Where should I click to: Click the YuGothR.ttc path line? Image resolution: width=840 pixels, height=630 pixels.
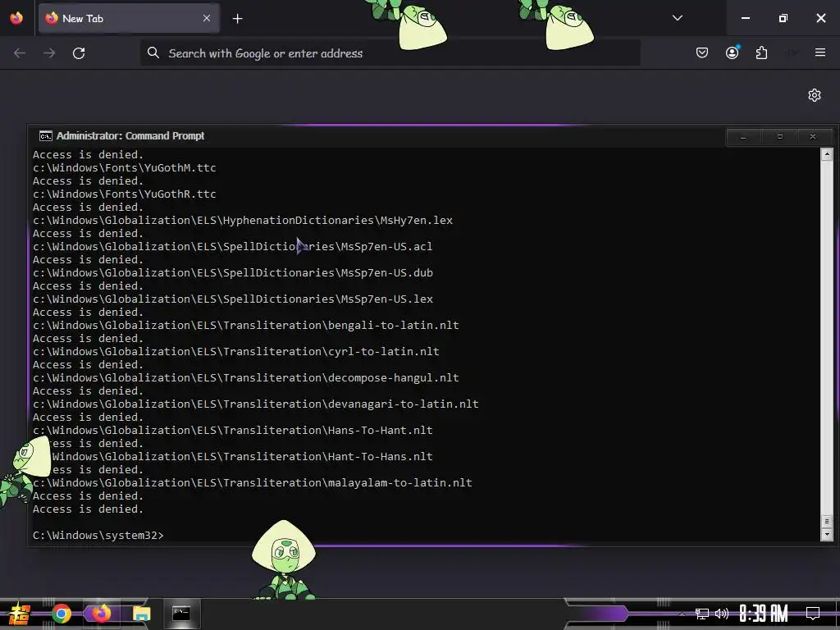pos(125,194)
